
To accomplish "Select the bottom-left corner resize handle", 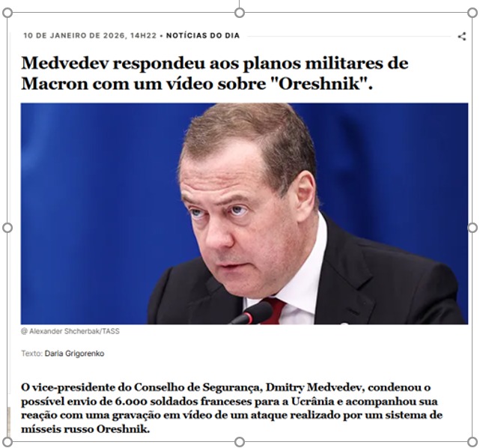I will click(7, 442).
